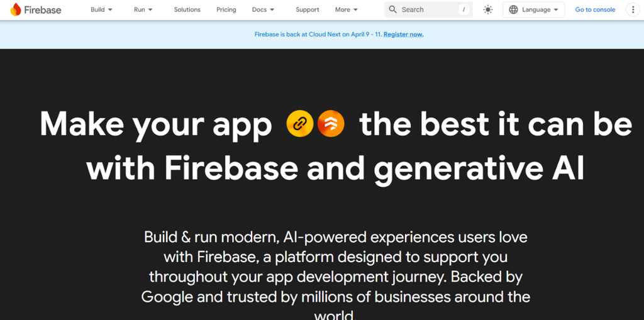Click the yellow chain-link product icon

click(300, 123)
